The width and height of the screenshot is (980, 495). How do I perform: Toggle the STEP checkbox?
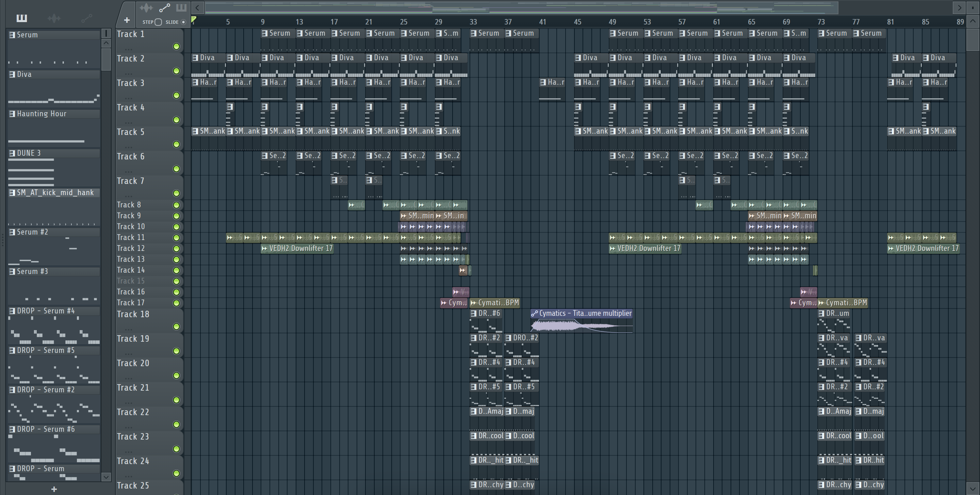click(158, 22)
